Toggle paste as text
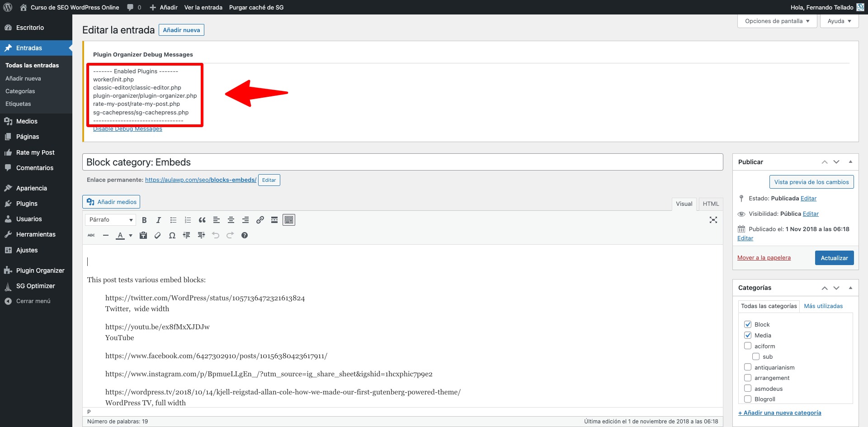This screenshot has width=868, height=427. (143, 235)
